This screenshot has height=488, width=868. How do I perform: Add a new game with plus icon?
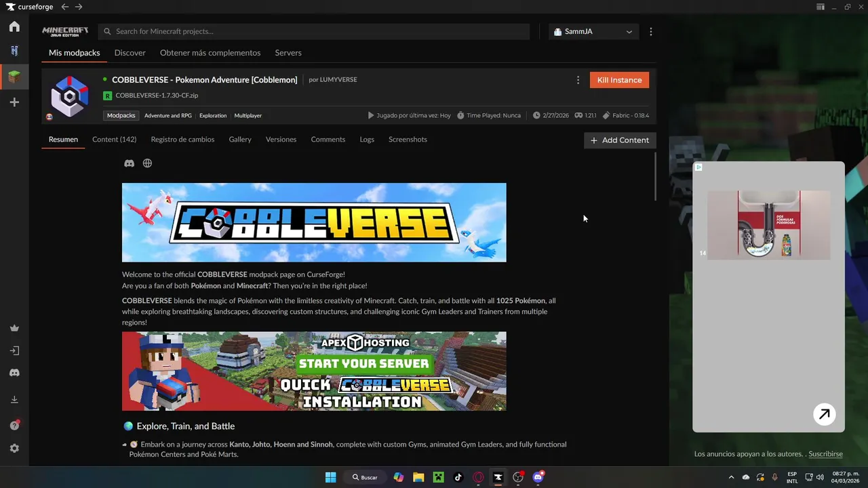(x=14, y=102)
